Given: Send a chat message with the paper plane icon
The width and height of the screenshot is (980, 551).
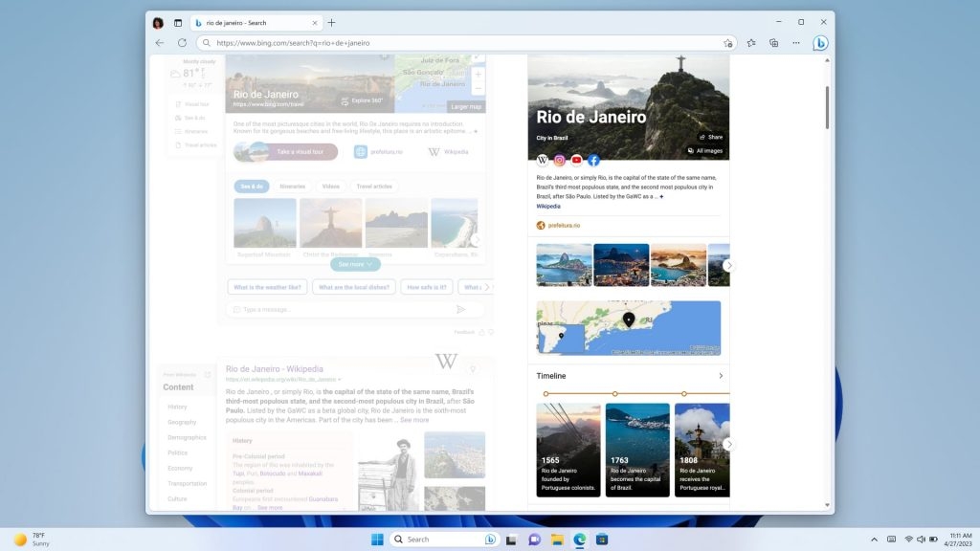Looking at the screenshot, I should 460,309.
